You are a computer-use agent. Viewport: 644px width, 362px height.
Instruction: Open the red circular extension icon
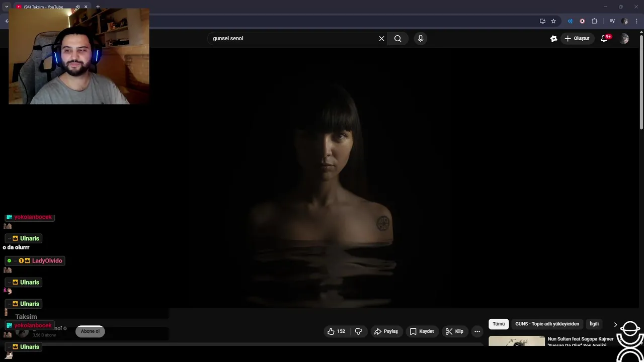coord(582,21)
